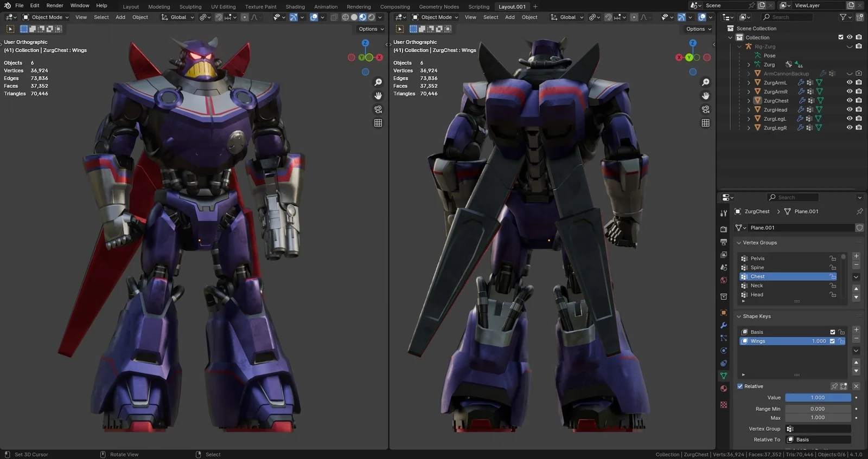The image size is (868, 459).
Task: Adjust Range Max slider field
Action: pyautogui.click(x=818, y=418)
